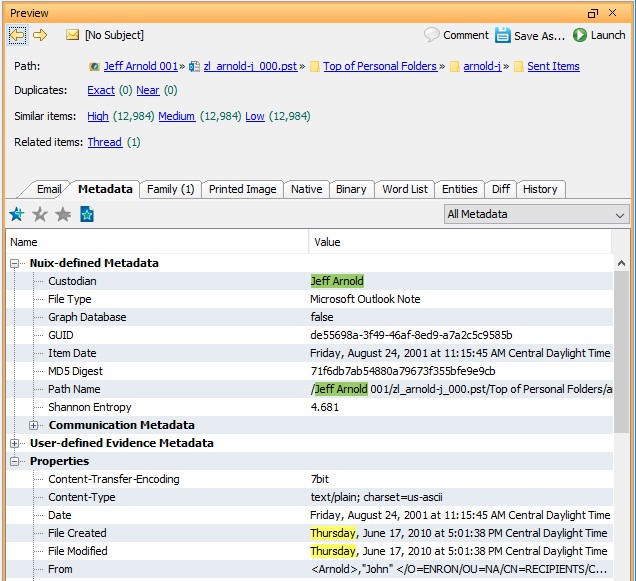Click the blue star document icon
This screenshot has height=581, width=636.
tap(86, 214)
